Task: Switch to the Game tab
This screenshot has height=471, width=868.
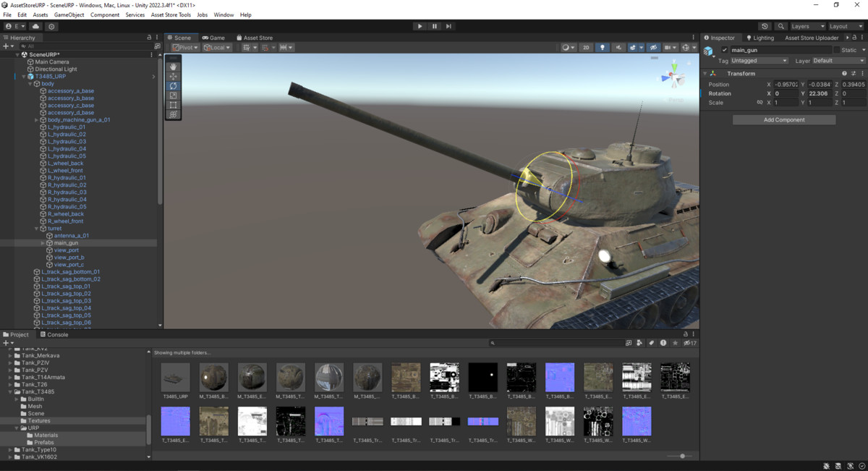Action: [213, 38]
